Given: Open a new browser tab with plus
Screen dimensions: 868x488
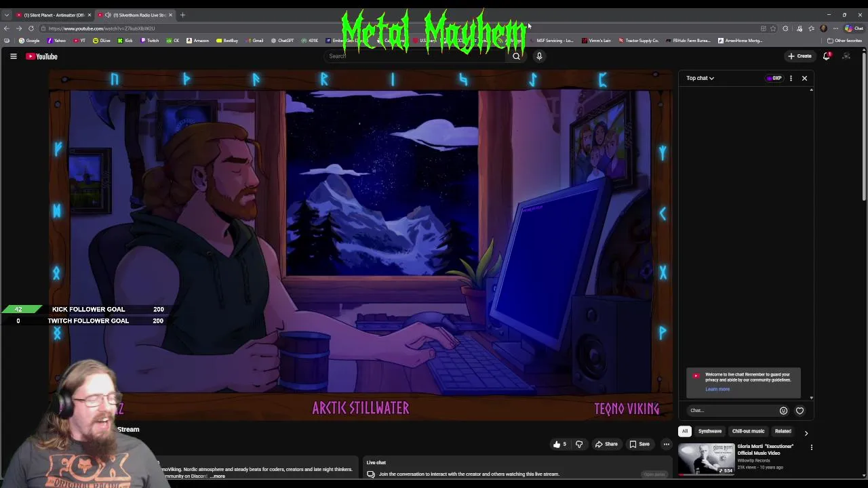Looking at the screenshot, I should (182, 15).
